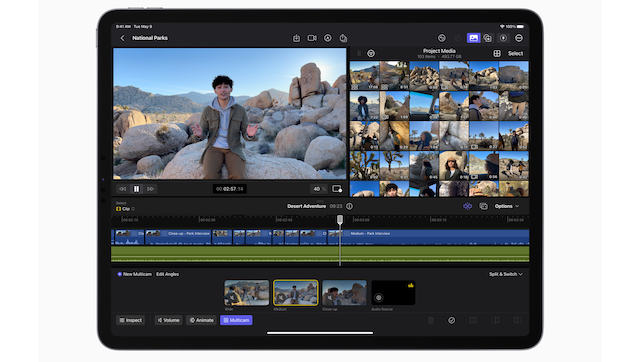
Task: Open the Inspect tab
Action: click(131, 320)
